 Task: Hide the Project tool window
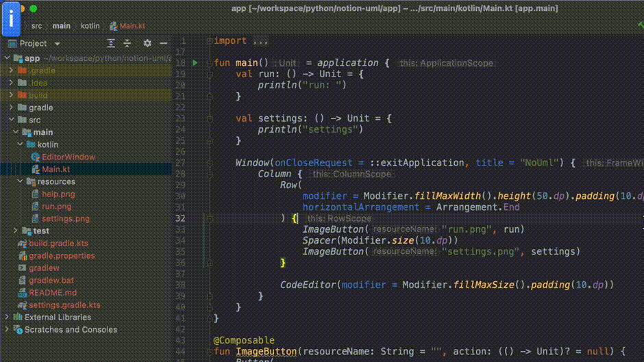pos(163,43)
